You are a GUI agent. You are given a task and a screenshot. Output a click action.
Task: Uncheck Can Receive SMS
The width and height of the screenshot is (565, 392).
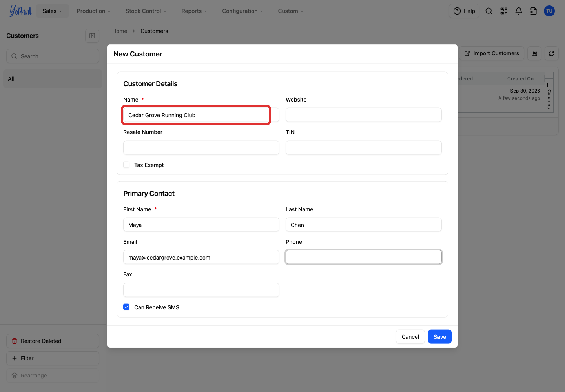point(126,307)
